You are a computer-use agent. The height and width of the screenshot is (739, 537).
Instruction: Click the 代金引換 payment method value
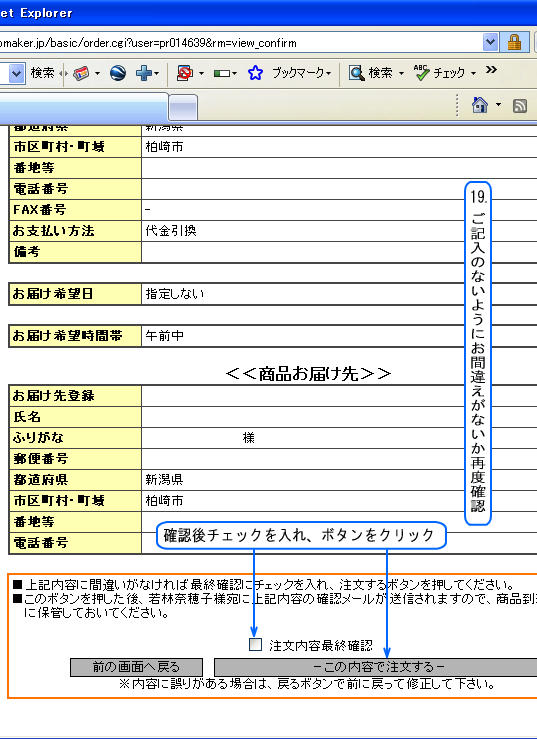click(x=171, y=230)
